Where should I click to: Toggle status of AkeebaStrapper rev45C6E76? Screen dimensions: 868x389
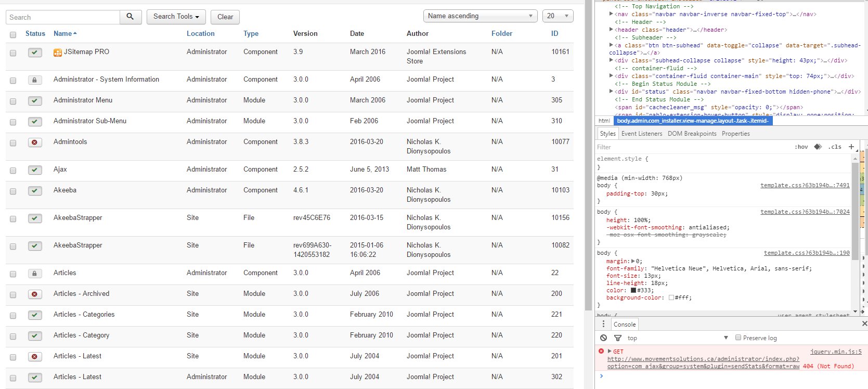[35, 218]
